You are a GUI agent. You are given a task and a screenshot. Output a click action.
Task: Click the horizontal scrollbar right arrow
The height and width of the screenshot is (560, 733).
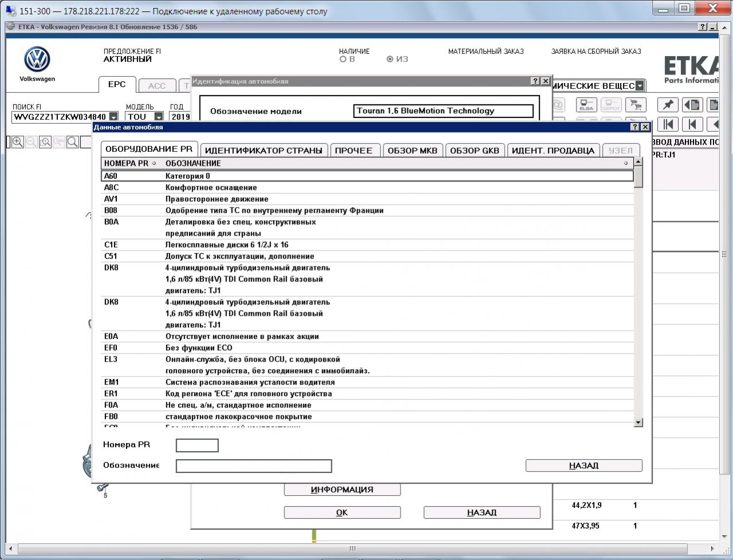pos(712,549)
